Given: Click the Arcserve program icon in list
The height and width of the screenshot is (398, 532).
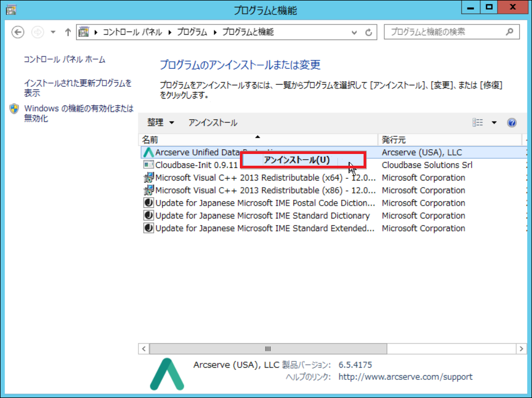Looking at the screenshot, I should coord(148,152).
